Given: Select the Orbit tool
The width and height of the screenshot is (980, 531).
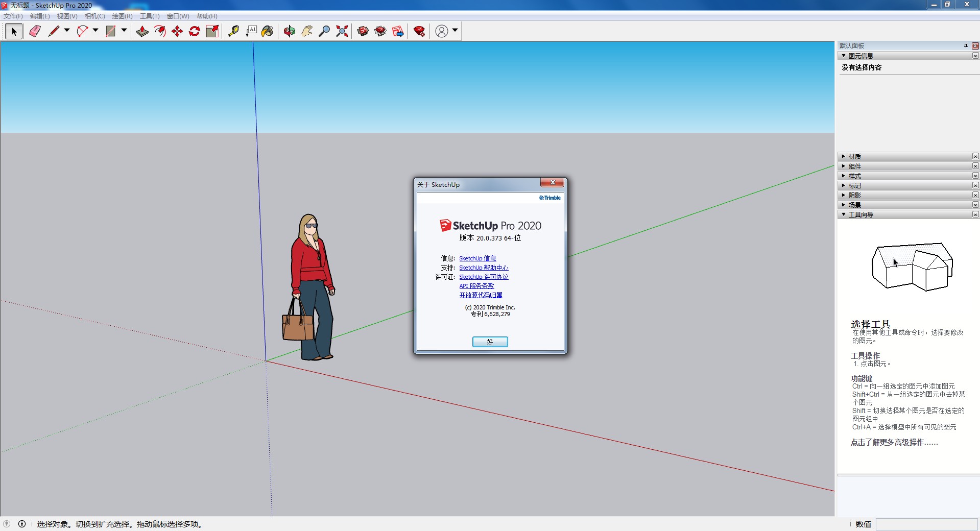Looking at the screenshot, I should (290, 31).
